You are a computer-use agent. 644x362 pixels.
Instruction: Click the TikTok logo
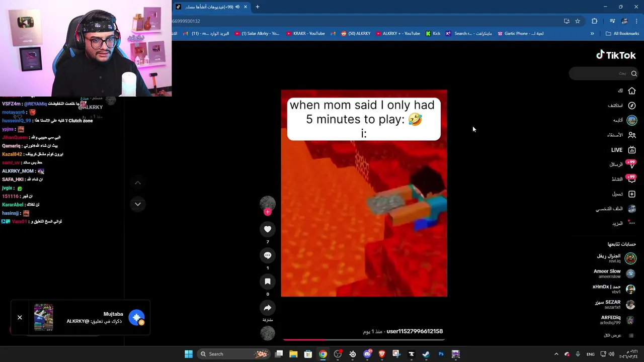pos(616,55)
